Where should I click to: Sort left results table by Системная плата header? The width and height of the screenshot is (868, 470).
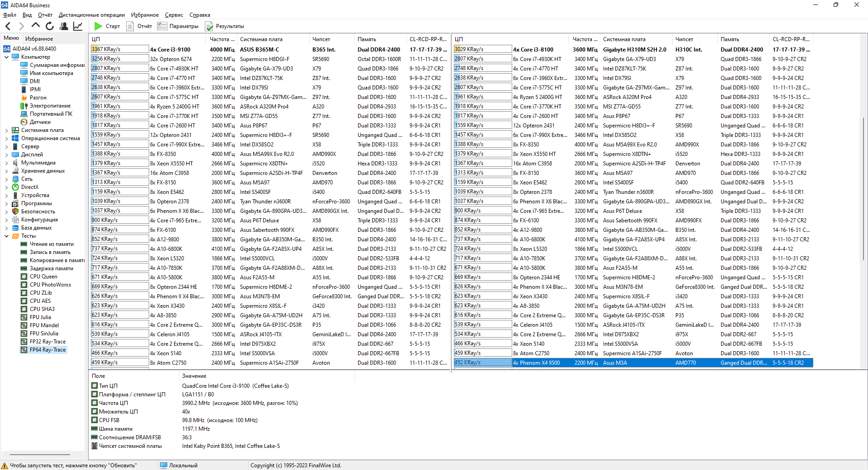pyautogui.click(x=273, y=39)
